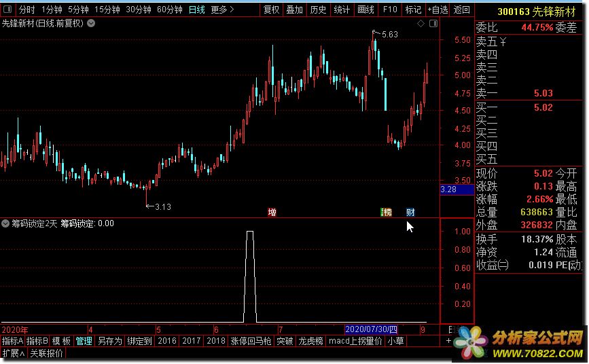Viewport: 589px width, 364px height.
Task: Click the 300163 先锋新材 stock title
Action: 537,12
